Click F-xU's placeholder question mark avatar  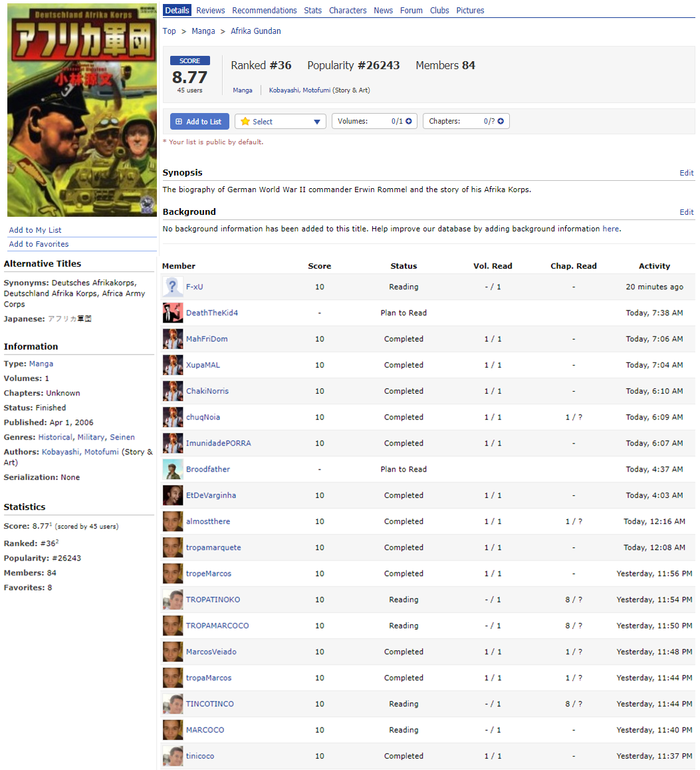(x=173, y=287)
